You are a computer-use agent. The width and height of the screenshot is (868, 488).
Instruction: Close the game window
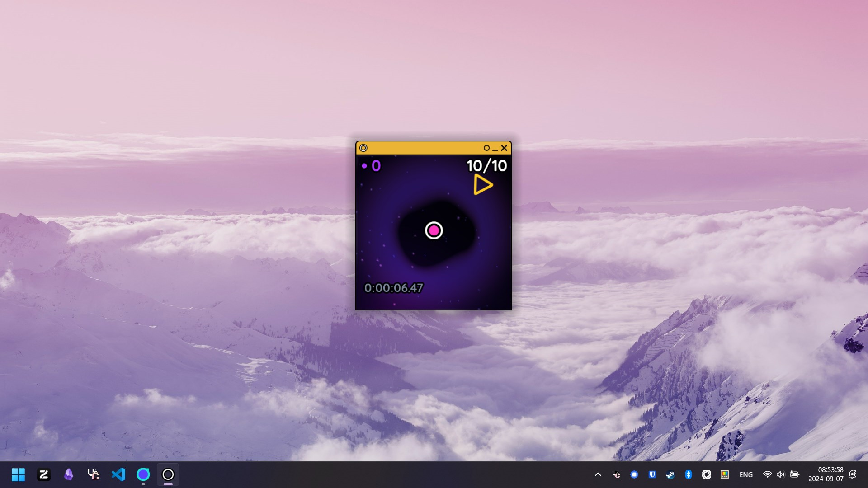click(504, 148)
